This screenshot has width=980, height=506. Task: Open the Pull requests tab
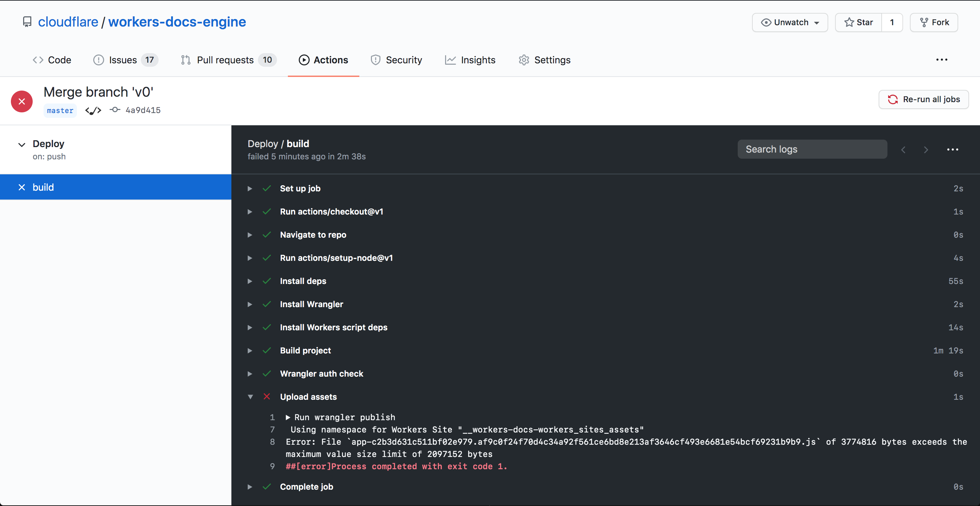coord(225,60)
